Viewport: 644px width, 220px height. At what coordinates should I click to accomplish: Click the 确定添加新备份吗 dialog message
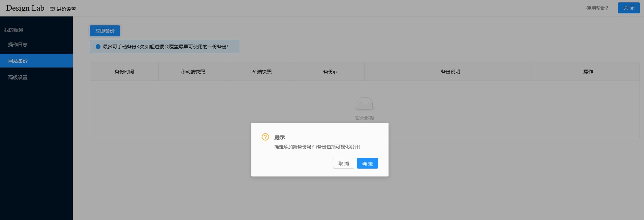point(317,147)
